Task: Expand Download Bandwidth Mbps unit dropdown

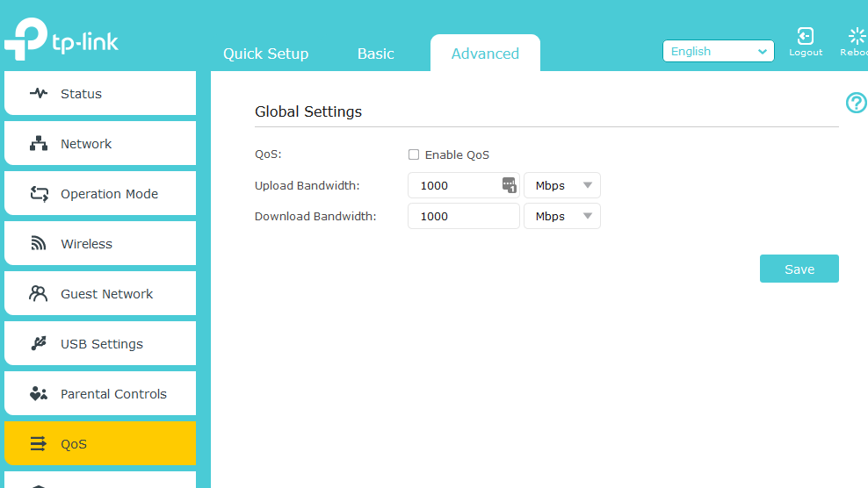Action: tap(562, 216)
